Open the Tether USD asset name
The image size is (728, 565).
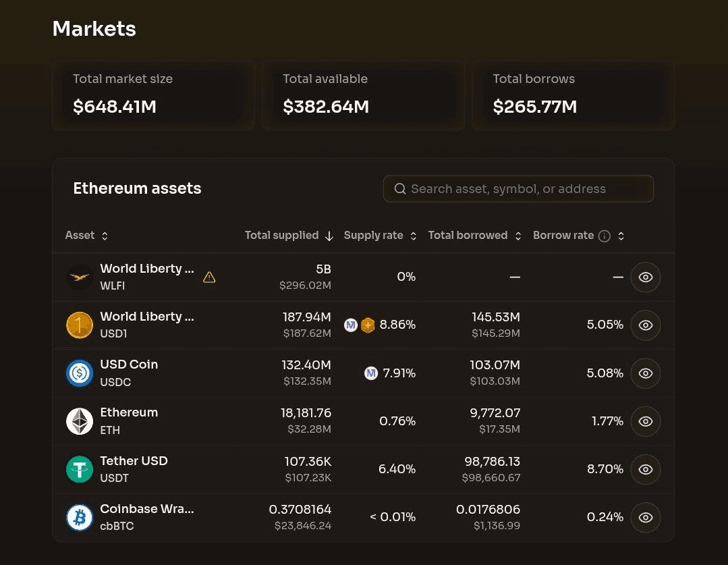[x=134, y=461]
